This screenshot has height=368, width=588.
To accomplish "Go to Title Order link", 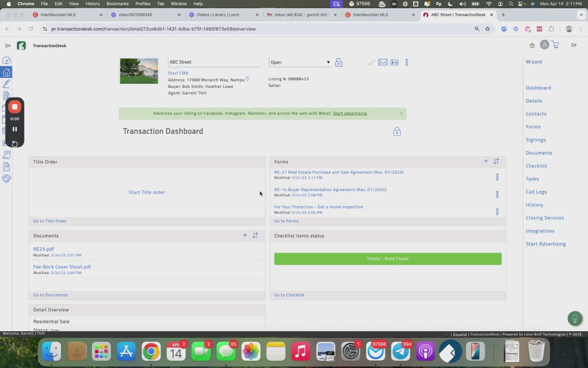I will (50, 221).
